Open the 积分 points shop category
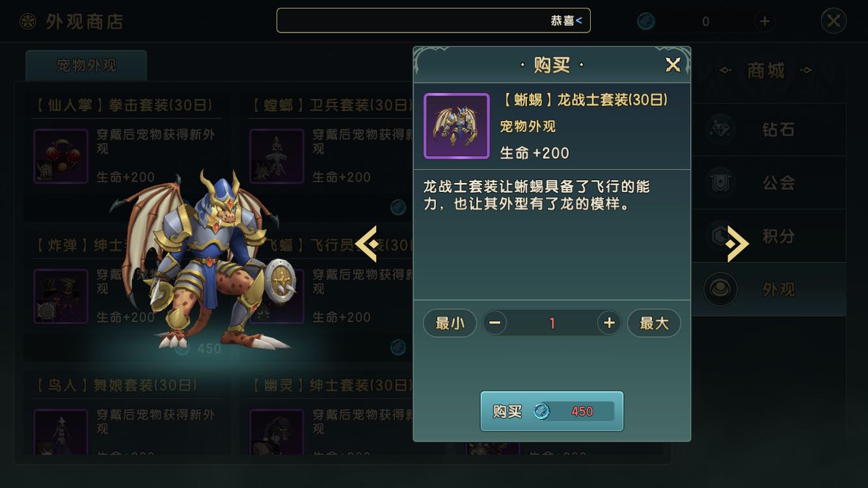Screen dimensions: 868x488 pos(768,236)
